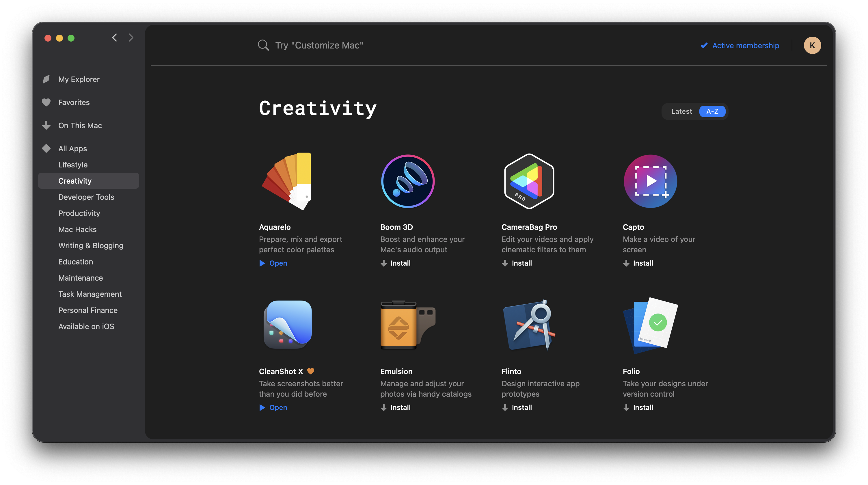Select the Creativity category
Image resolution: width=868 pixels, height=485 pixels.
coord(89,180)
